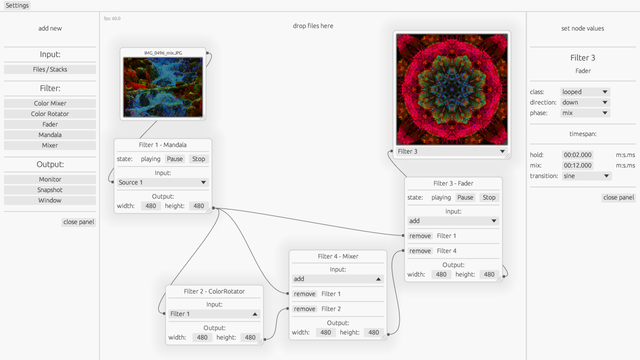Click the Filter 1 node output connector
The width and height of the screenshot is (640, 360).
pos(213,209)
